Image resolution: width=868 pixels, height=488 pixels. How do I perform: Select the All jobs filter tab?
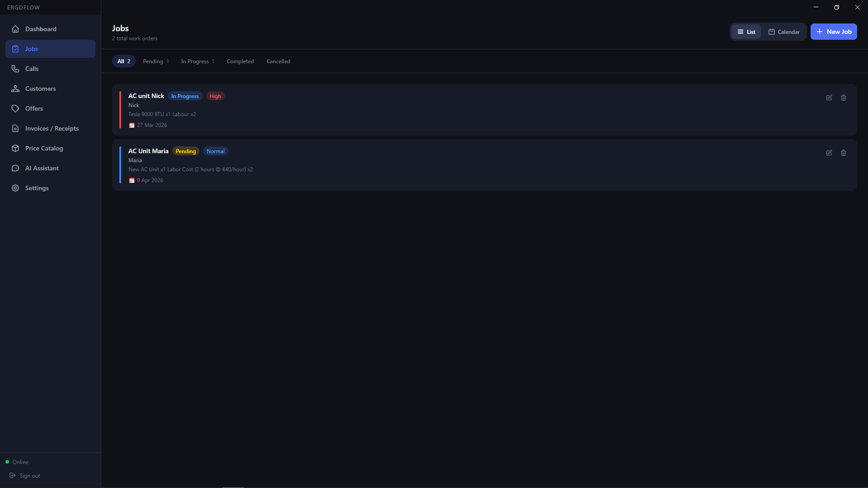tap(124, 61)
